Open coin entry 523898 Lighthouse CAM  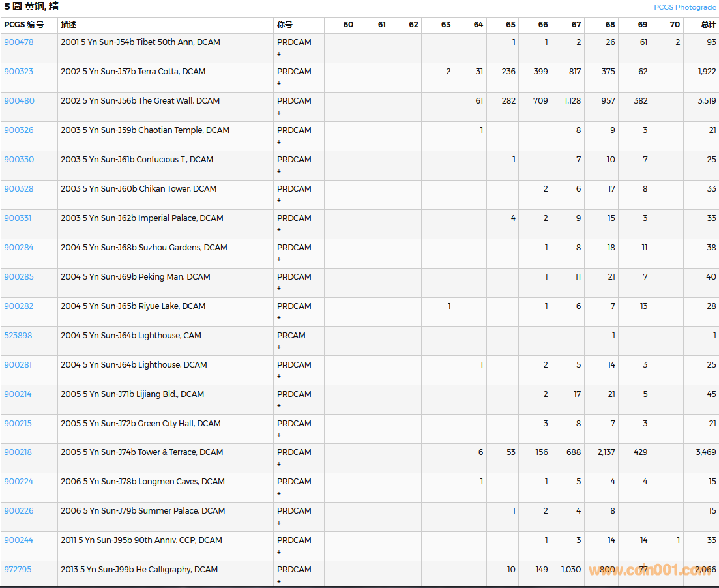click(18, 336)
